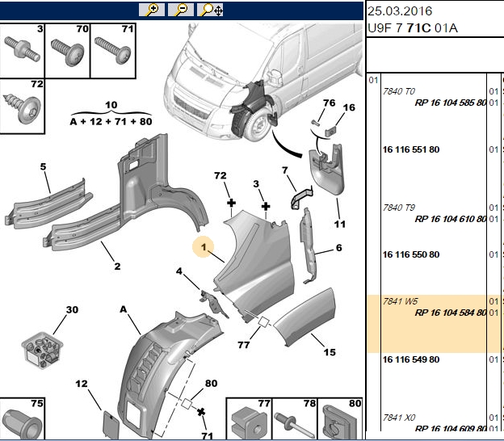Open the screw thumbnail labeled 71

point(113,50)
